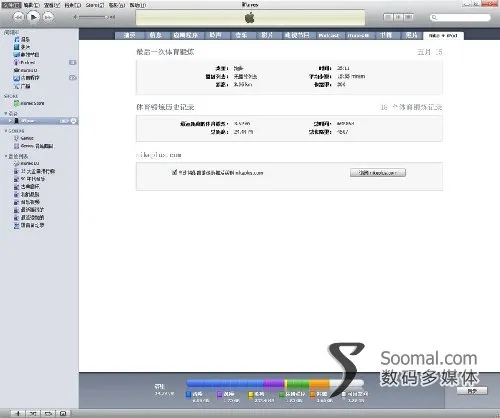The height and width of the screenshot is (418, 500).
Task: Switch to the 应用程序 device tab
Action: [x=186, y=35]
